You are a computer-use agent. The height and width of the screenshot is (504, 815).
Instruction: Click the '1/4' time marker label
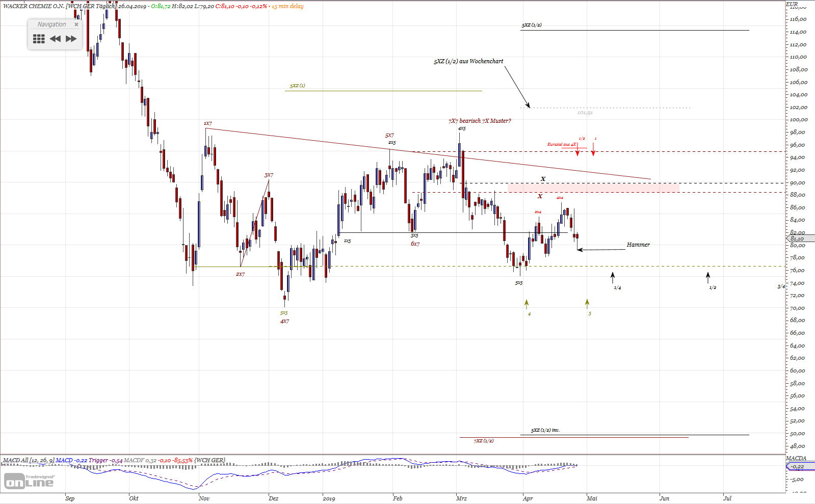(617, 288)
